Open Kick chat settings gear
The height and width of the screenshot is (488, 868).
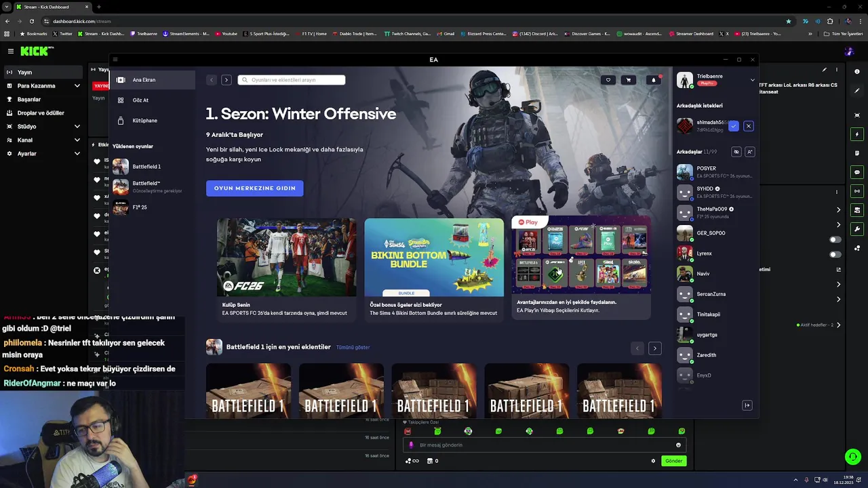[653, 461]
